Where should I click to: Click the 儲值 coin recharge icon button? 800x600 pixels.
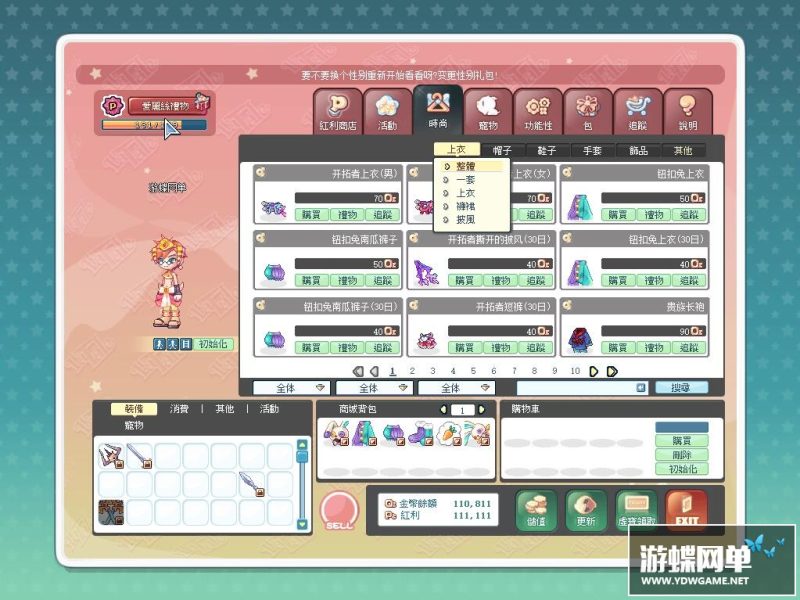click(536, 510)
